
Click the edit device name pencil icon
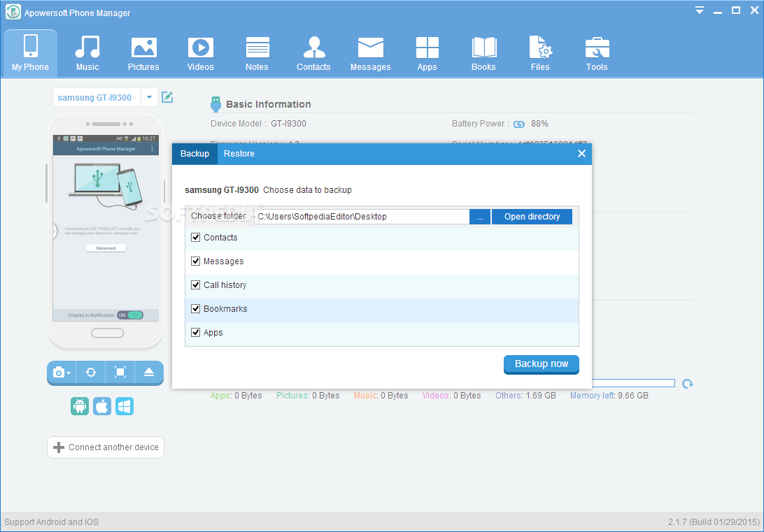click(167, 97)
